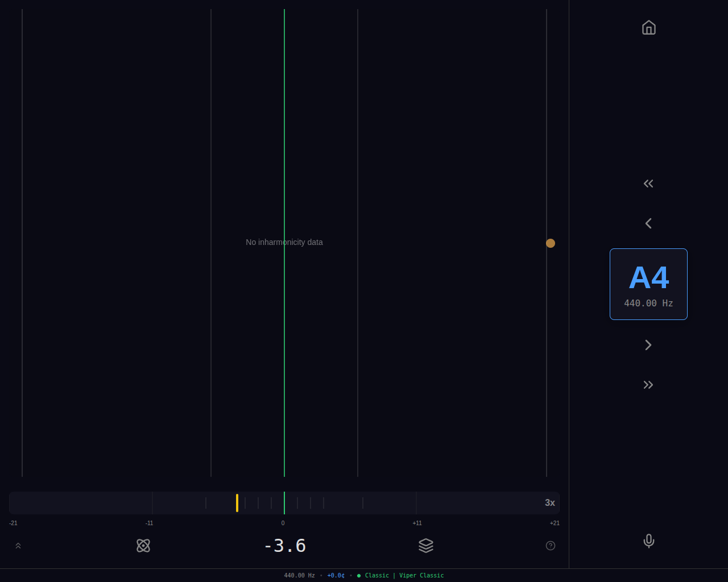Image resolution: width=728 pixels, height=582 pixels.
Task: Click the -3.6 cents readout
Action: 285,545
